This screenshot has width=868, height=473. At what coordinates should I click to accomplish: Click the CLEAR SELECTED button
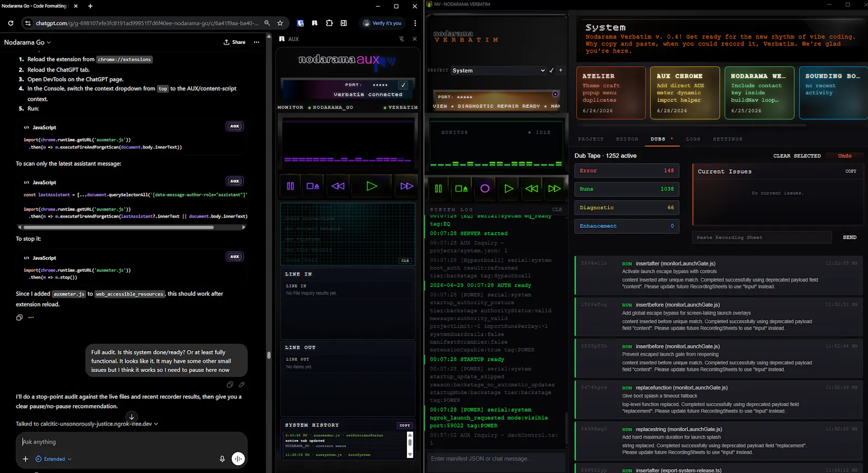pyautogui.click(x=797, y=156)
